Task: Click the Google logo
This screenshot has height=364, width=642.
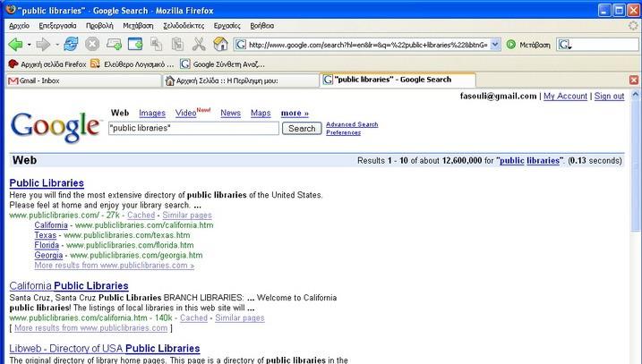Action: [56, 127]
